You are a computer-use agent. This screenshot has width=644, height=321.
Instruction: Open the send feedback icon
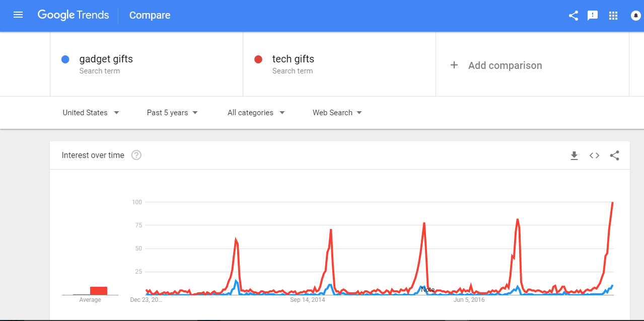(593, 16)
